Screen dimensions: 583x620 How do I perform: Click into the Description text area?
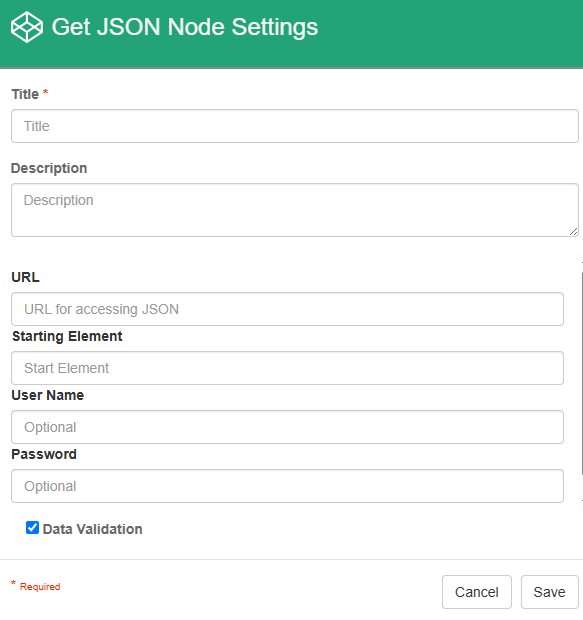pyautogui.click(x=295, y=210)
